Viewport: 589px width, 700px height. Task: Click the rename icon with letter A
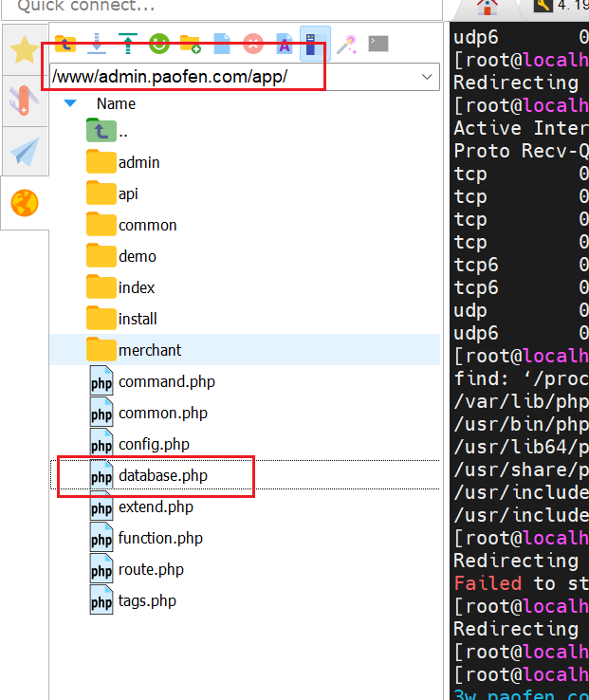point(284,43)
